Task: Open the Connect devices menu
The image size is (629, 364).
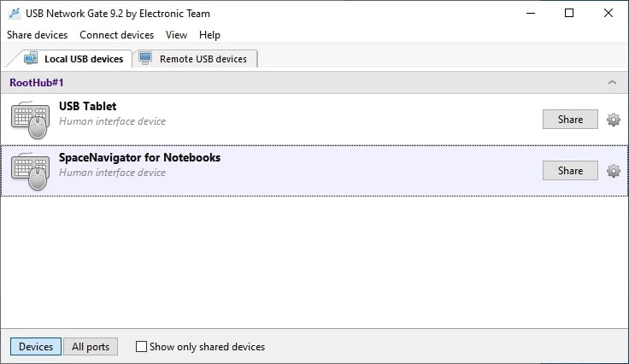Action: (x=116, y=35)
